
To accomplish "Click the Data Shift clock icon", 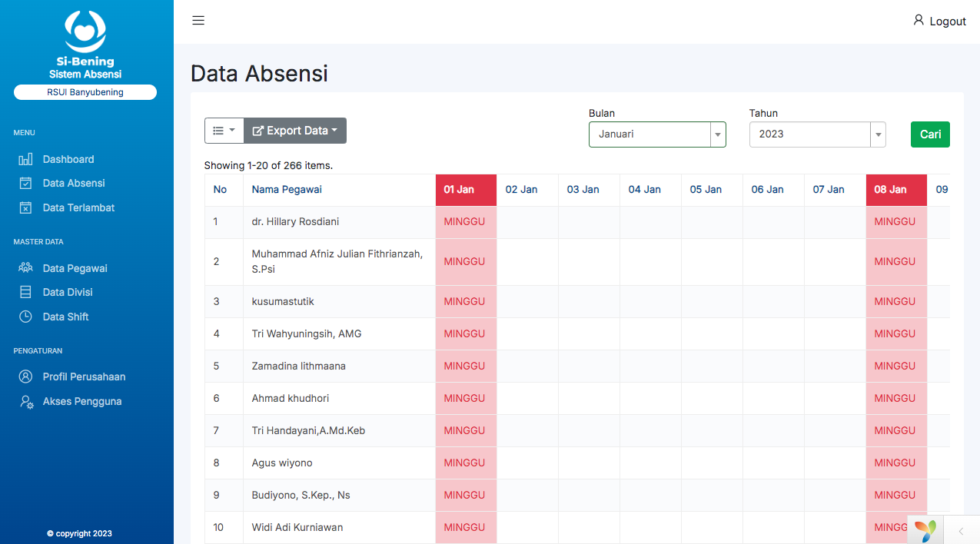I will click(25, 317).
